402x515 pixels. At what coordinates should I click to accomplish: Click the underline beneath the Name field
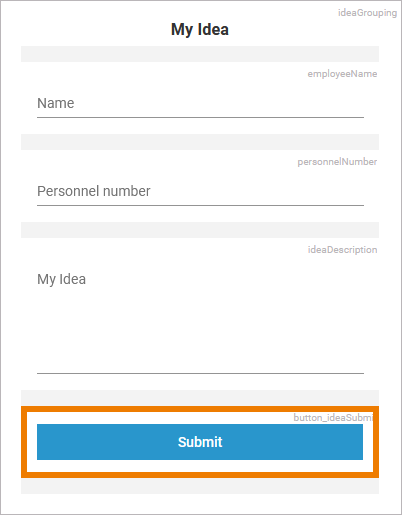(x=200, y=117)
